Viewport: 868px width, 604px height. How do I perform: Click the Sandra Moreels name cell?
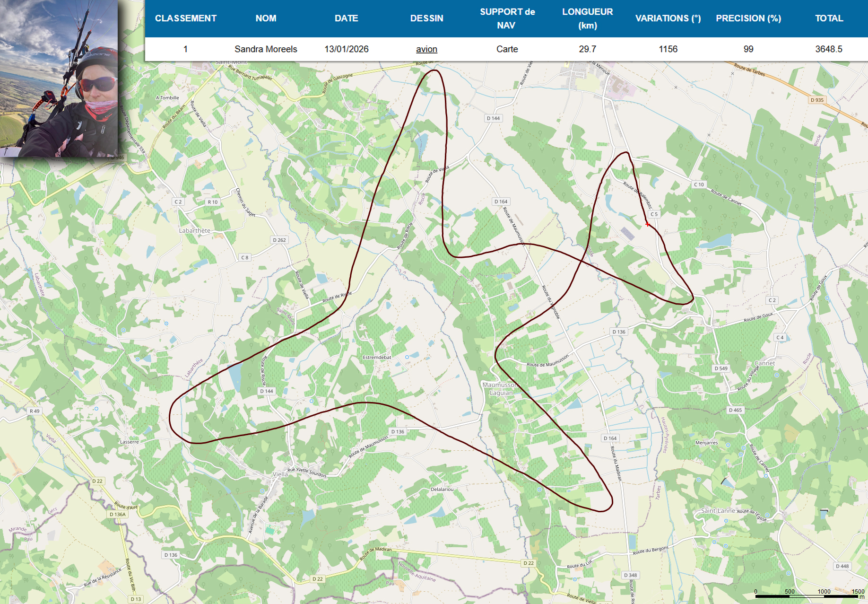pyautogui.click(x=266, y=49)
